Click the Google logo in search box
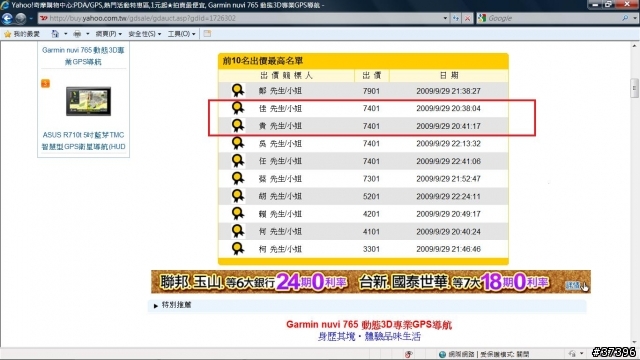The height and width of the screenshot is (360, 640). tap(482, 18)
